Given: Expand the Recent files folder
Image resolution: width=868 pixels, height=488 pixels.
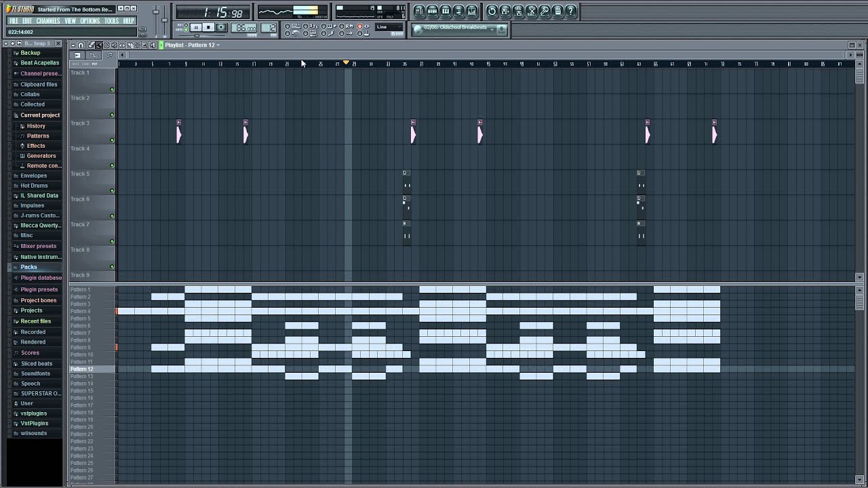Looking at the screenshot, I should pos(35,321).
